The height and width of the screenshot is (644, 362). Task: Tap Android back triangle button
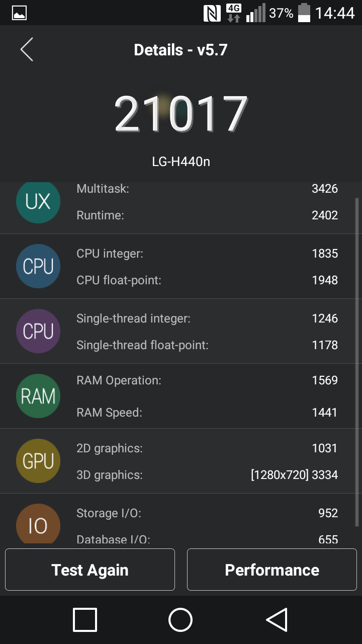coord(277,620)
